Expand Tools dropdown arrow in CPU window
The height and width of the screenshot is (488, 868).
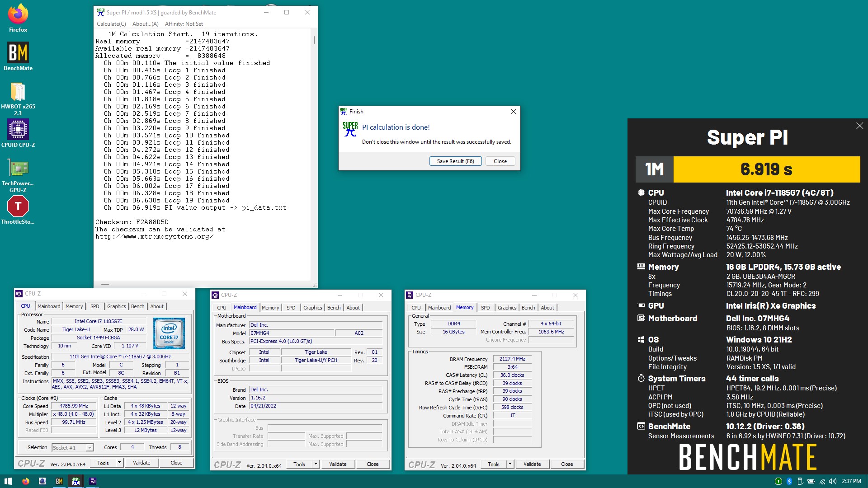coord(120,463)
